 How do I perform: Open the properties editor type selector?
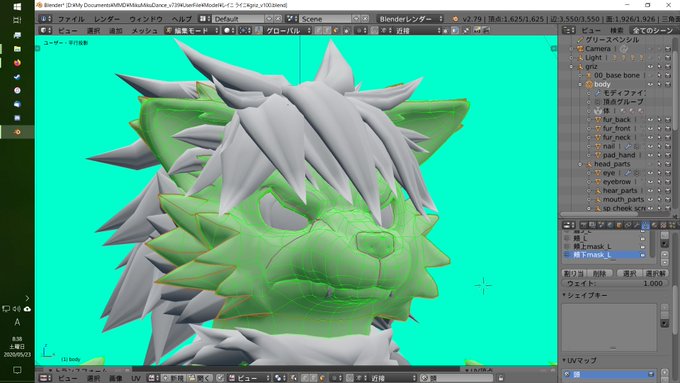pyautogui.click(x=568, y=225)
